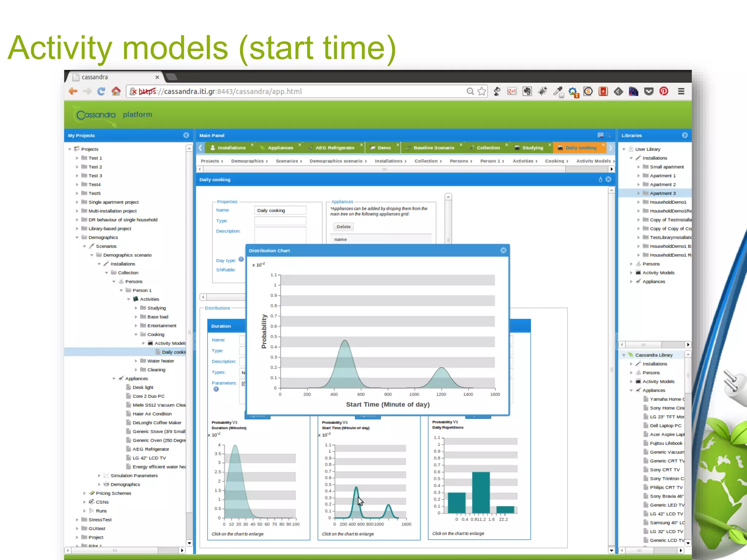Select the Daily cooking tab

pos(580,148)
